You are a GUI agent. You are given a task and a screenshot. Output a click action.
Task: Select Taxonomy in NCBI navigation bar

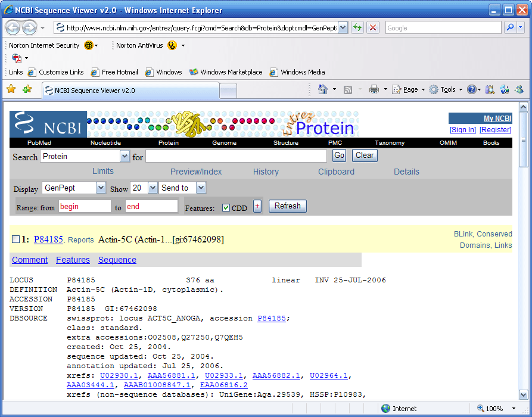pos(390,143)
